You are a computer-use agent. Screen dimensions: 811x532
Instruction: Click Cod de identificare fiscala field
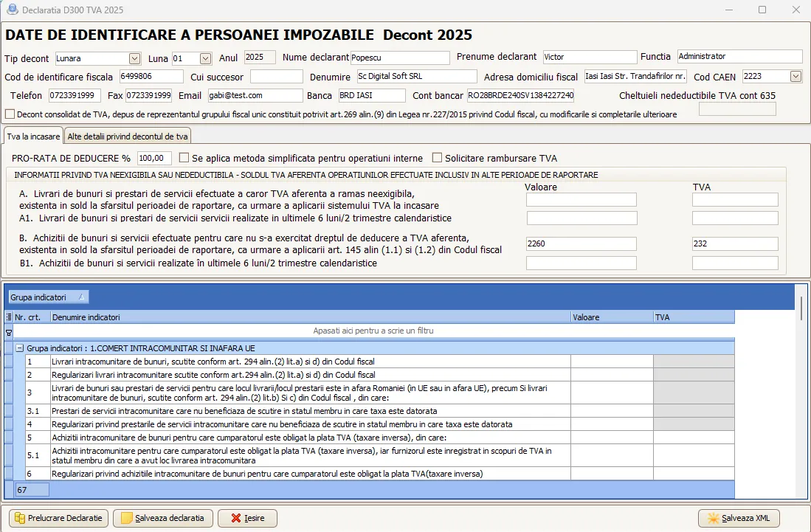[x=151, y=76]
